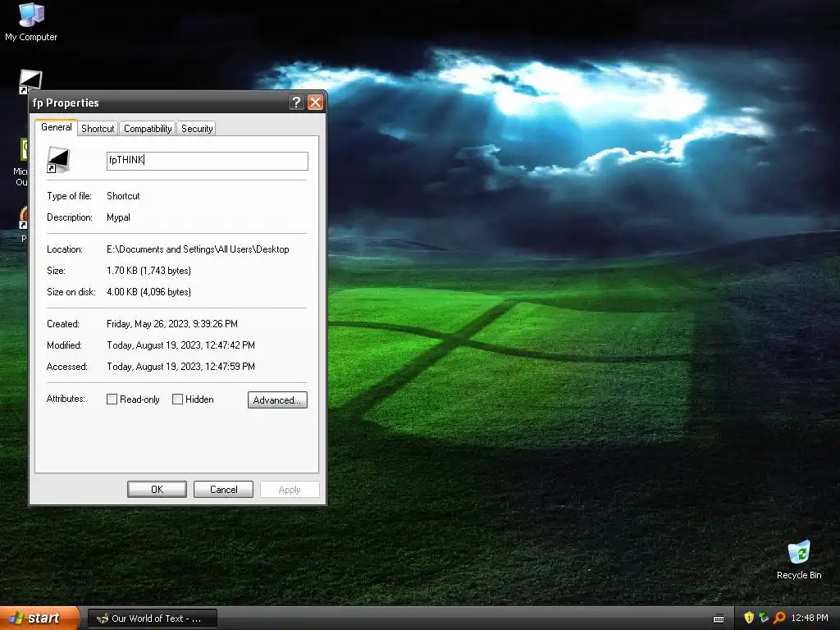The image size is (840, 630).
Task: Switch to the Shortcut tab
Action: [98, 129]
